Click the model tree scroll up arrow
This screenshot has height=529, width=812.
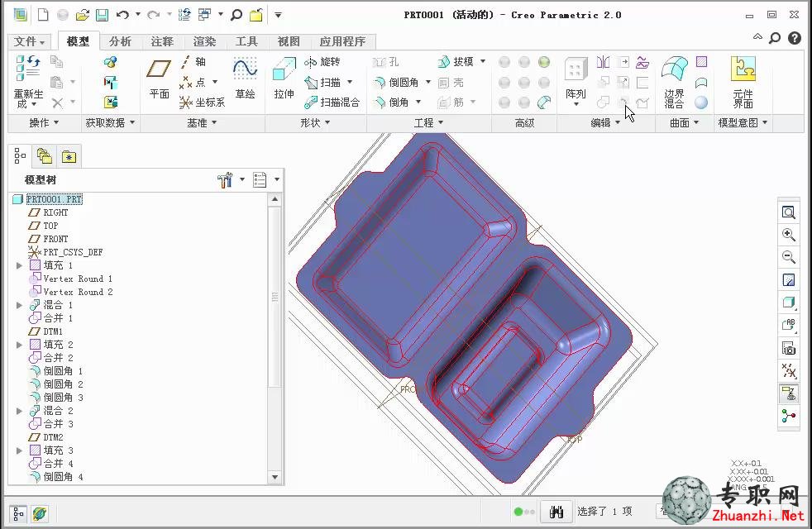click(275, 199)
